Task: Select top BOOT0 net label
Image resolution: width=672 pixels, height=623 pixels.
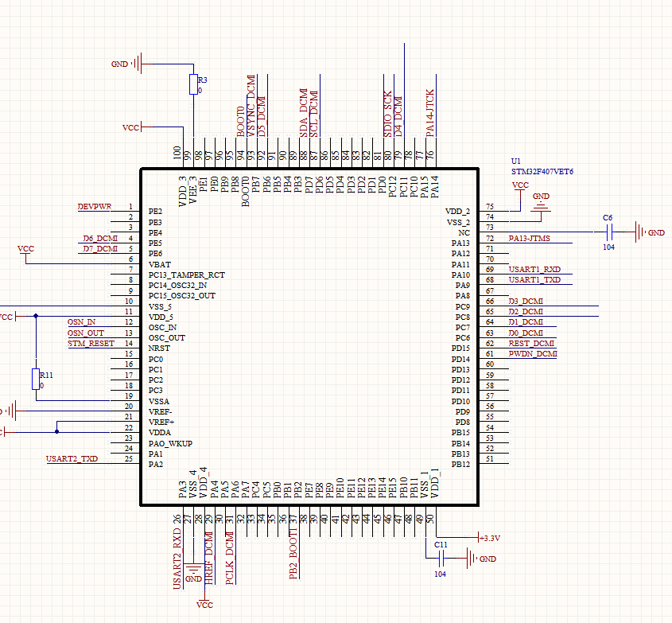Action: click(241, 122)
